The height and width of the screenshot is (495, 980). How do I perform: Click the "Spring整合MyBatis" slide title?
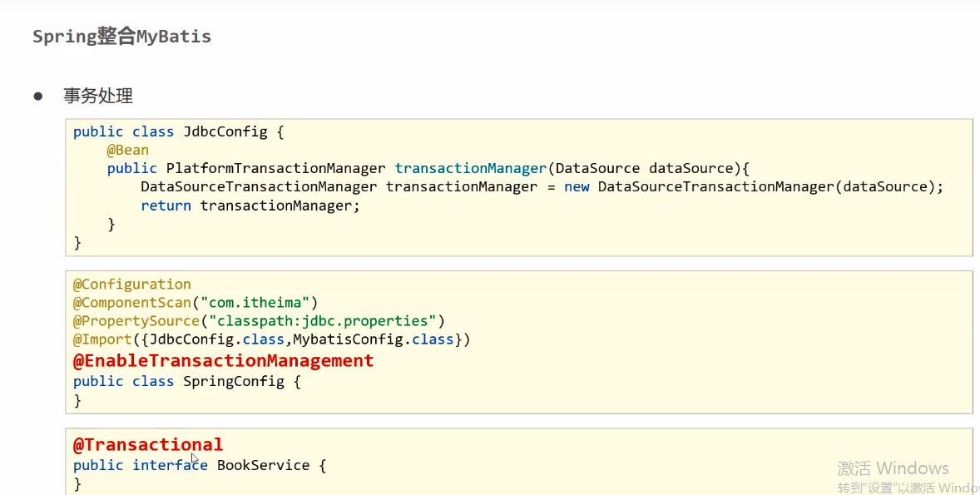point(121,37)
